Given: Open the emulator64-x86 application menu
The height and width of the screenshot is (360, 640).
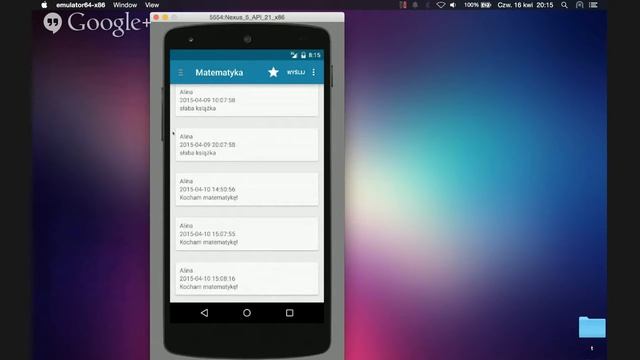Looking at the screenshot, I should click(x=80, y=5).
